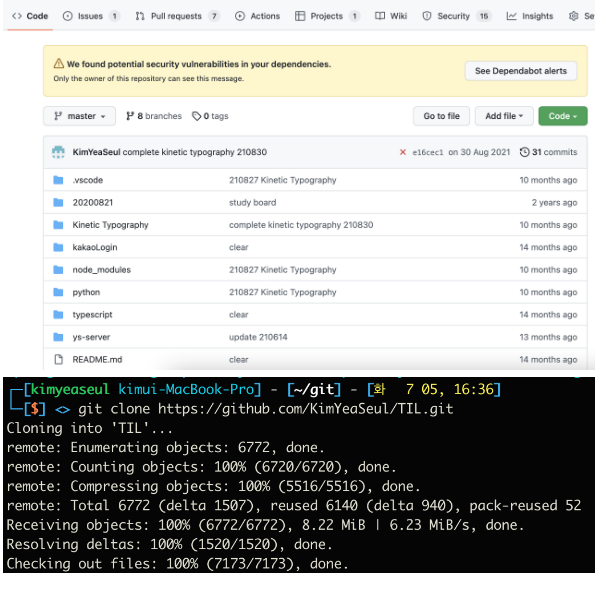Image resolution: width=606 pixels, height=589 pixels.
Task: Open the Projects tab
Action: tap(327, 16)
